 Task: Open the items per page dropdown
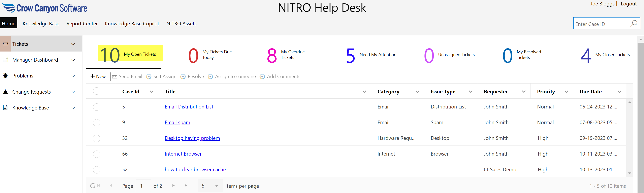[x=217, y=186]
